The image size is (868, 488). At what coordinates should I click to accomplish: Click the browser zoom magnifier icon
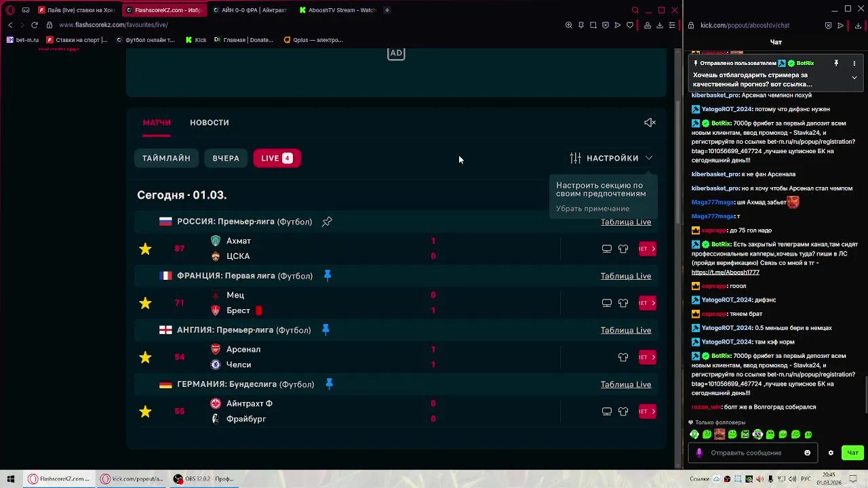568,25
